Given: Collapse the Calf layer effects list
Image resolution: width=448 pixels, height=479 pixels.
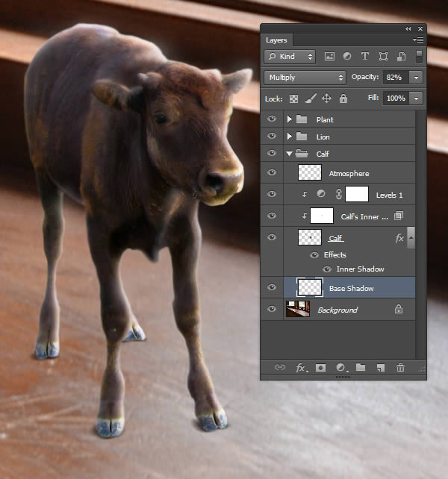Looking at the screenshot, I should point(411,237).
